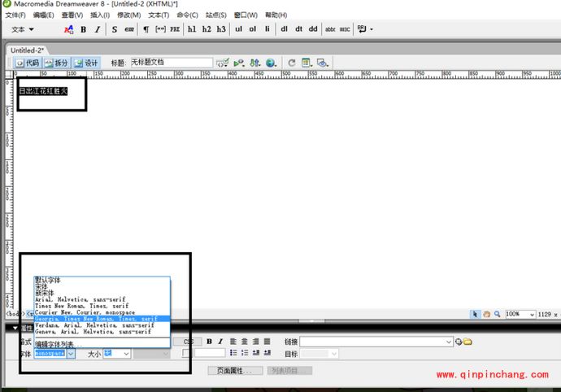Screen dimensions: 561x392
Task: Click the Refresh design view icon
Action: pos(291,63)
